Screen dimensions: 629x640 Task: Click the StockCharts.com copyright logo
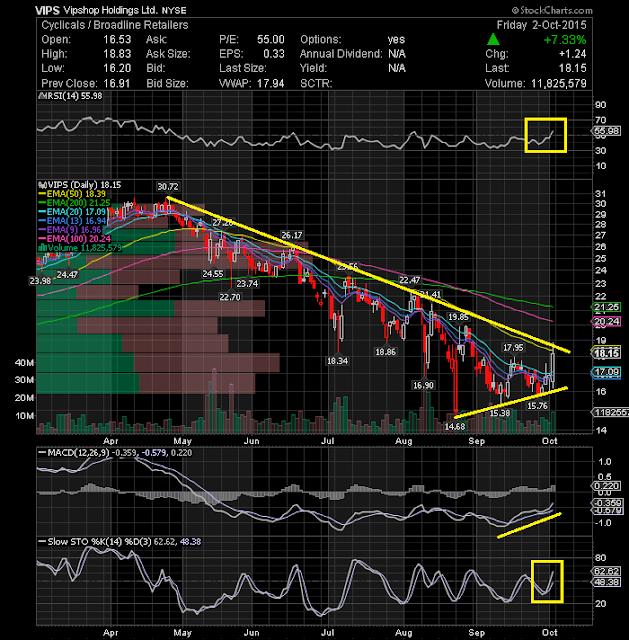552,10
